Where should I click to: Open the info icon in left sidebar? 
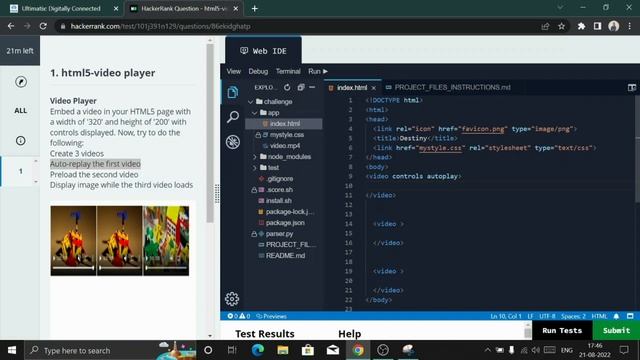(x=20, y=140)
